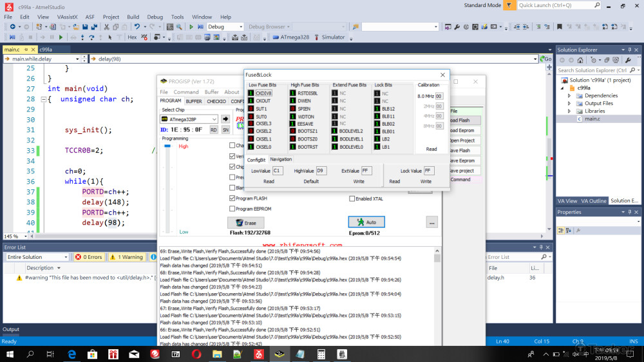Click the arrow icon beside chip selector
The height and width of the screenshot is (362, 644).
point(225,119)
